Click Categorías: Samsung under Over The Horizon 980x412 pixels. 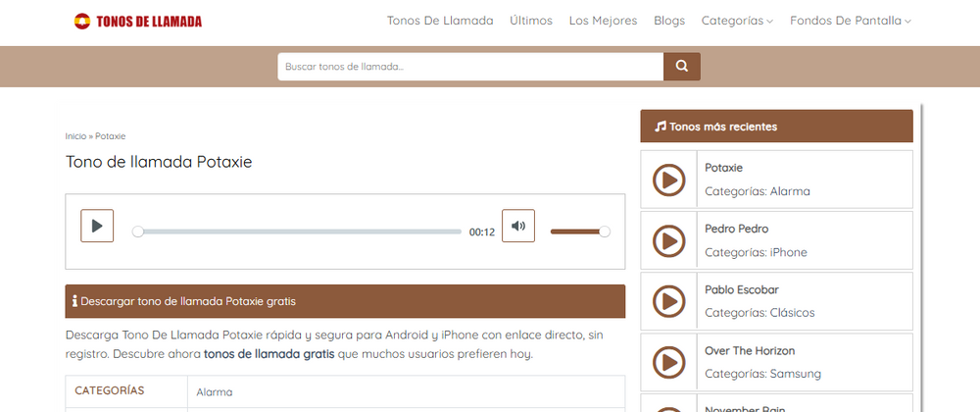(x=763, y=374)
